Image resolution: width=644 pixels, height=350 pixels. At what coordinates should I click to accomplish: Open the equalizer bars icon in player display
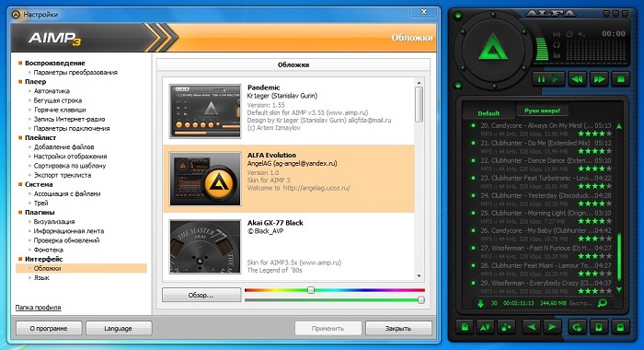557,54
